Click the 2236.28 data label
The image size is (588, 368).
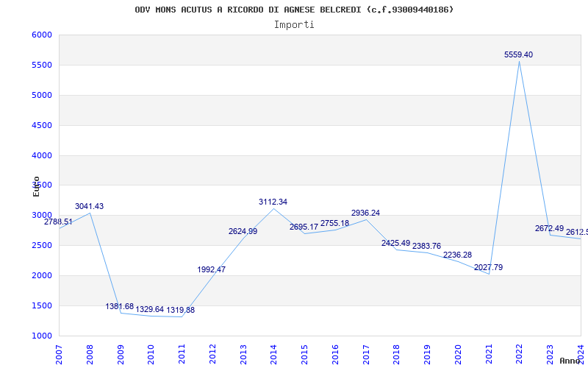point(457,255)
